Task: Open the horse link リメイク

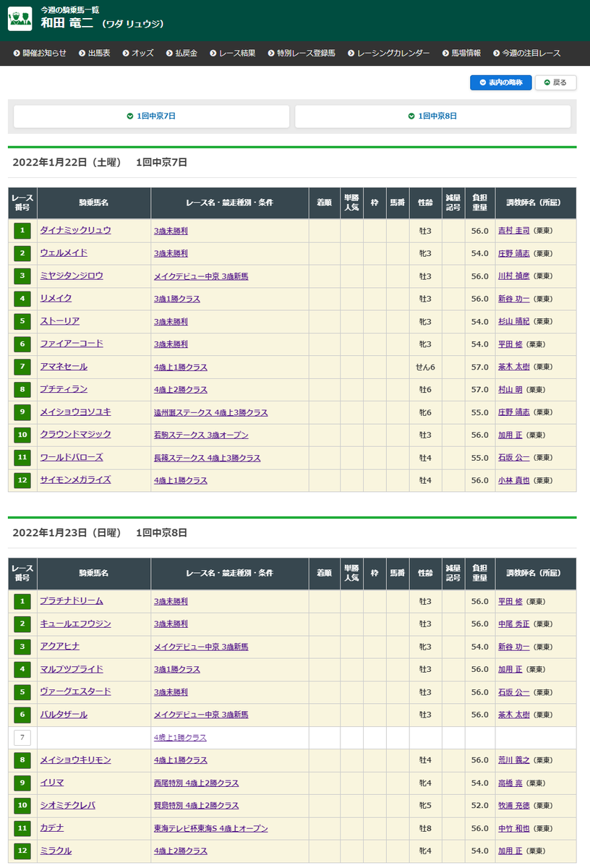Action: tap(56, 298)
